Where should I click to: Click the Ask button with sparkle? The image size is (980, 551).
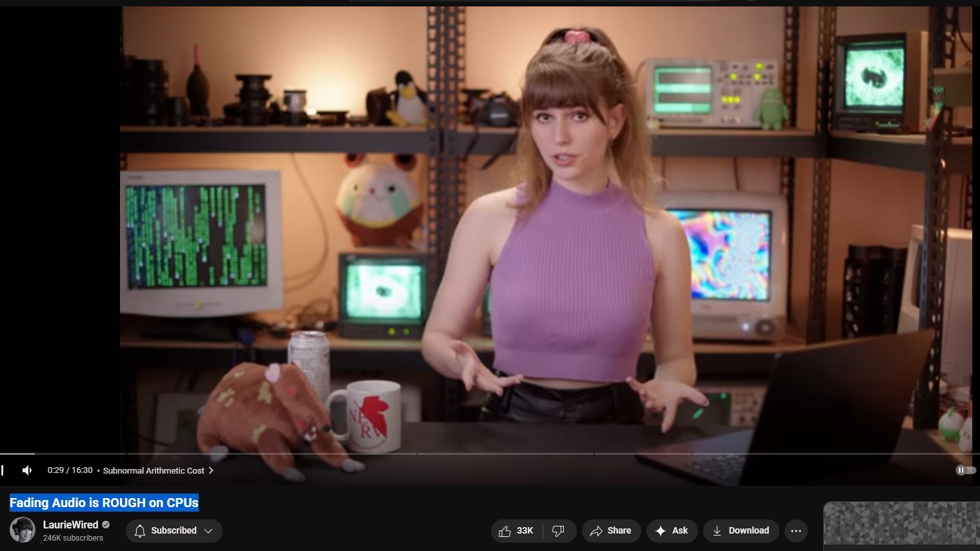672,530
